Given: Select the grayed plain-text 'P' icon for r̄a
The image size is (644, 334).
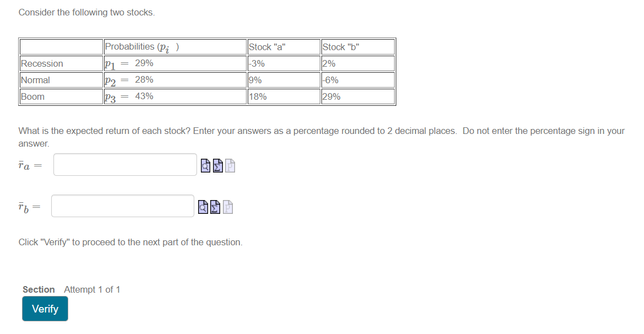Looking at the screenshot, I should pyautogui.click(x=229, y=165).
